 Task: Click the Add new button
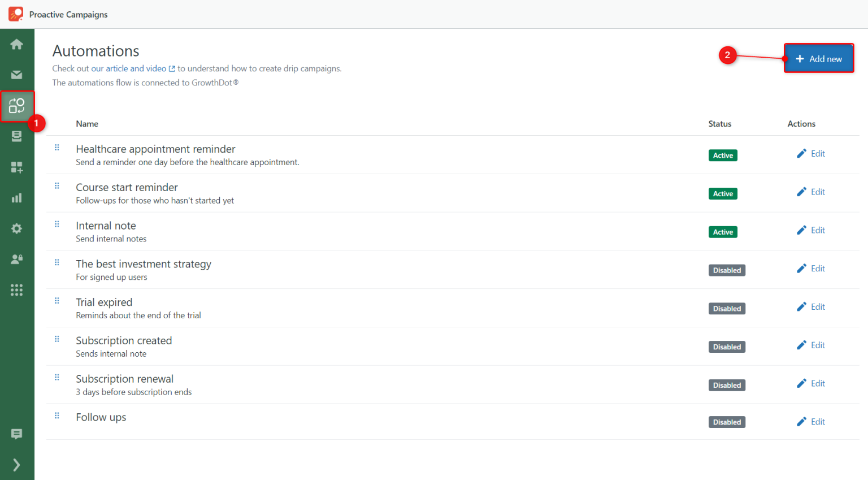coord(818,58)
